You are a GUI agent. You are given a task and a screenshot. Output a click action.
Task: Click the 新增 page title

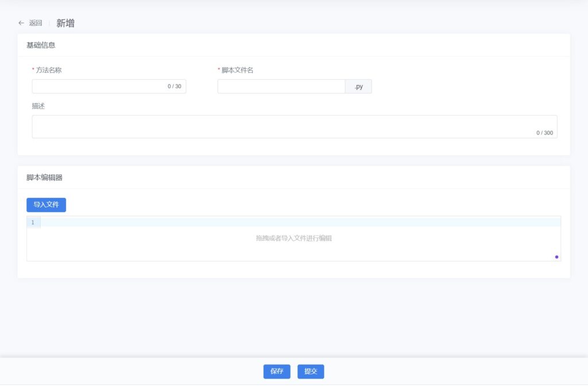pyautogui.click(x=65, y=23)
